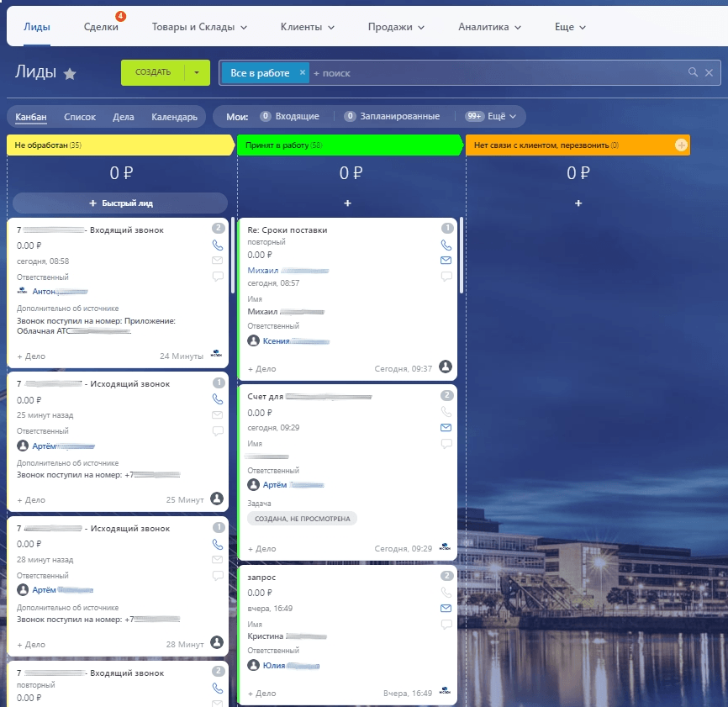Switch to the Список view
Screen dimensions: 728x707
tap(80, 117)
